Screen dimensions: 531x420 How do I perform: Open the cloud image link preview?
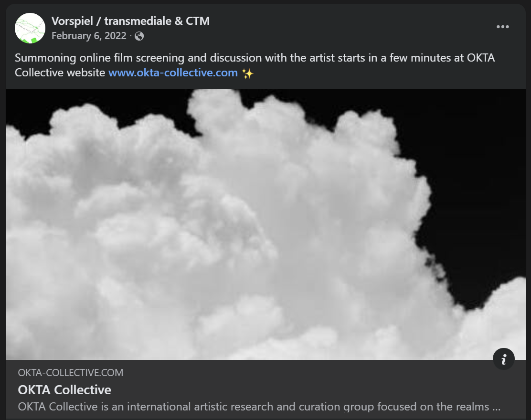pyautogui.click(x=265, y=224)
